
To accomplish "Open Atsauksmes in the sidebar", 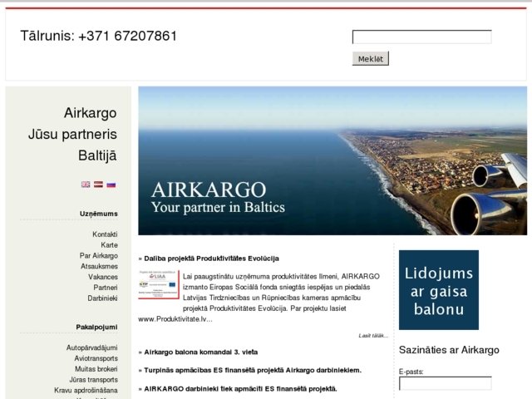I will click(x=99, y=266).
